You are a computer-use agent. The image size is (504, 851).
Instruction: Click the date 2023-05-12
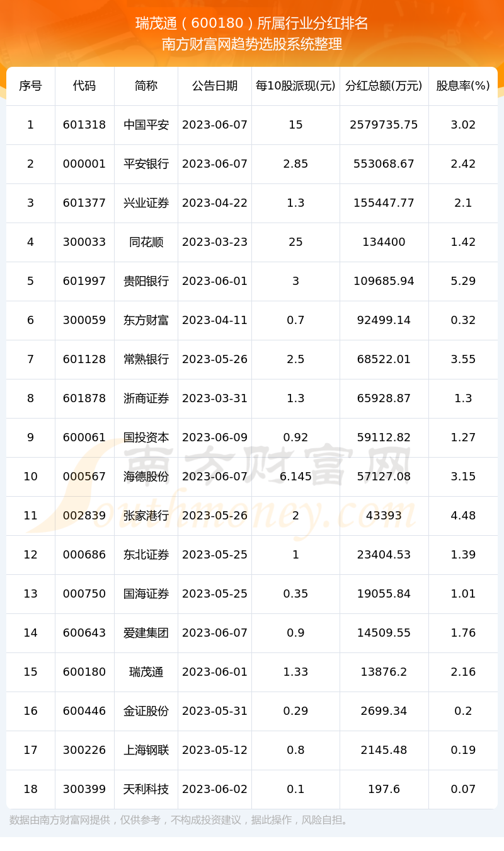215,750
